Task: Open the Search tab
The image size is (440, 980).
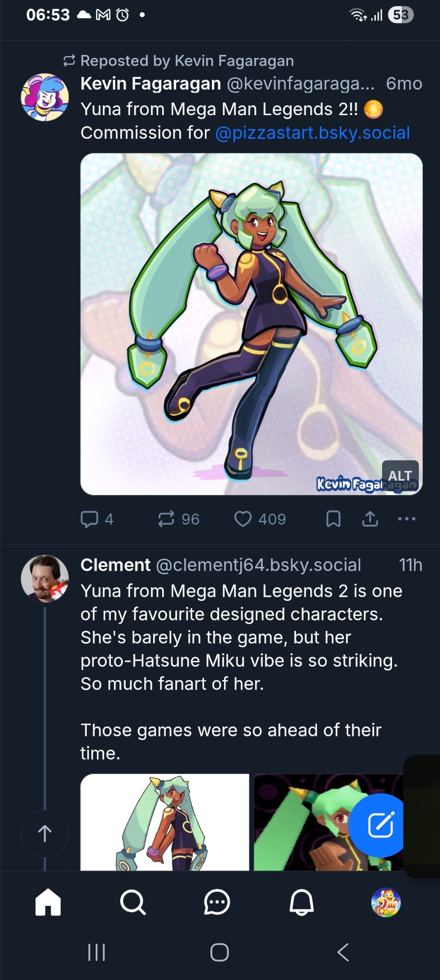Action: click(x=132, y=902)
